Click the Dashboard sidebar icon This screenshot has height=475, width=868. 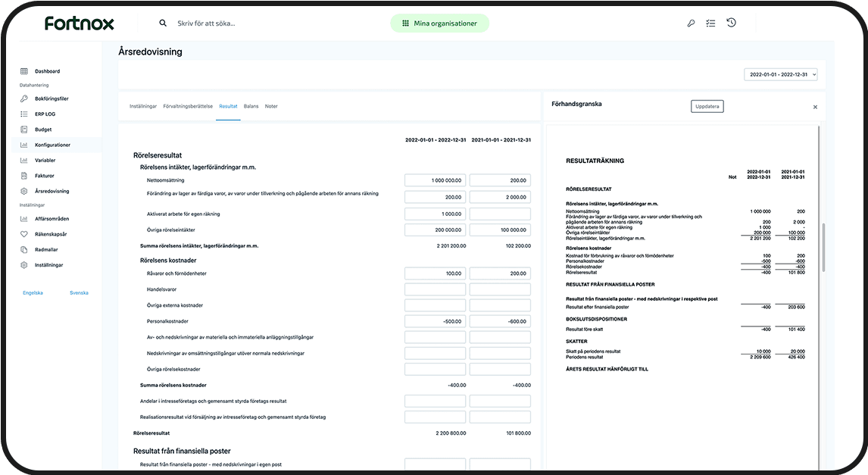click(x=24, y=71)
